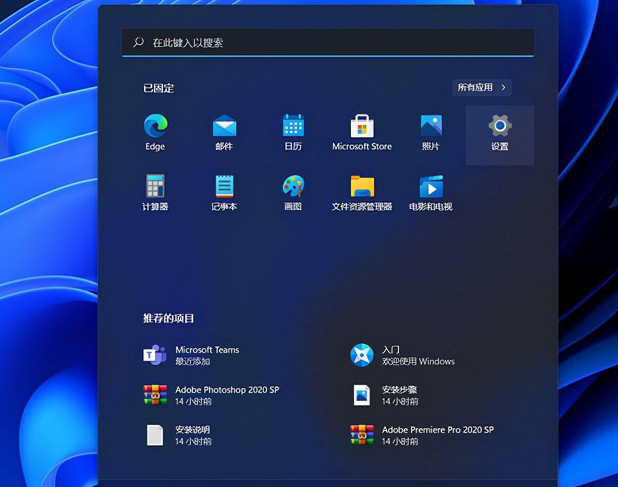Viewport: 618px width, 487px height.
Task: Open 文件资源管理器 file explorer
Action: click(x=362, y=187)
